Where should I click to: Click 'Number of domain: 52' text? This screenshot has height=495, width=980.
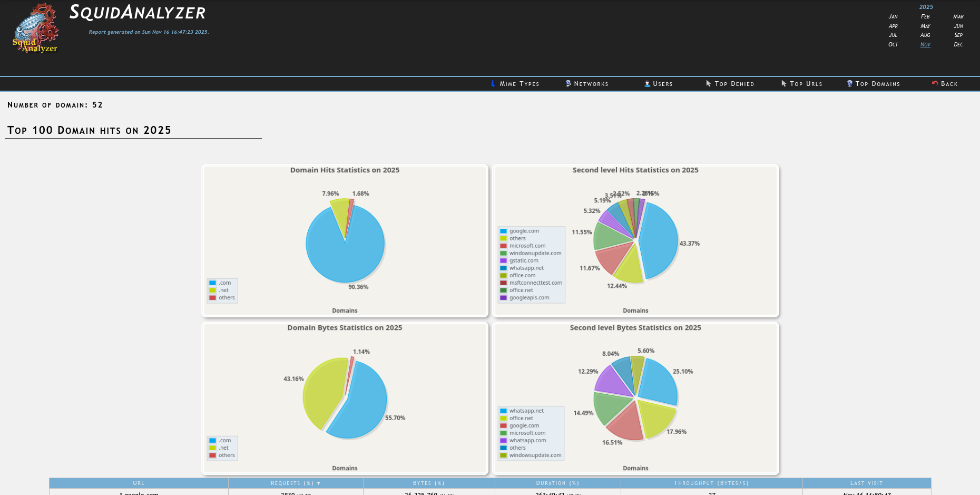coord(55,105)
